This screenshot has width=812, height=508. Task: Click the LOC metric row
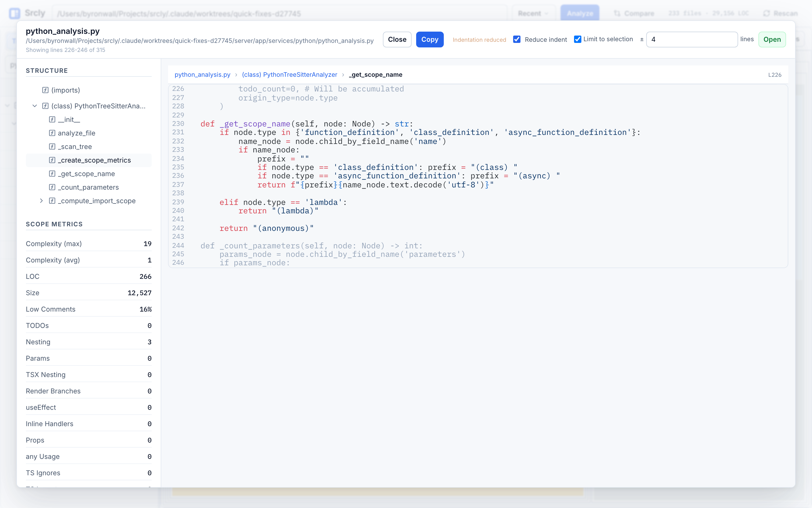coord(89,277)
